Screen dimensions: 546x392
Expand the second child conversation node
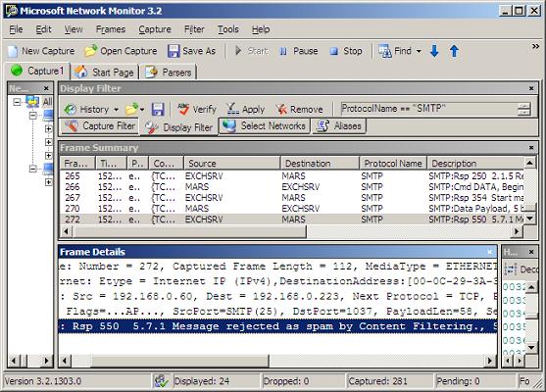48,142
